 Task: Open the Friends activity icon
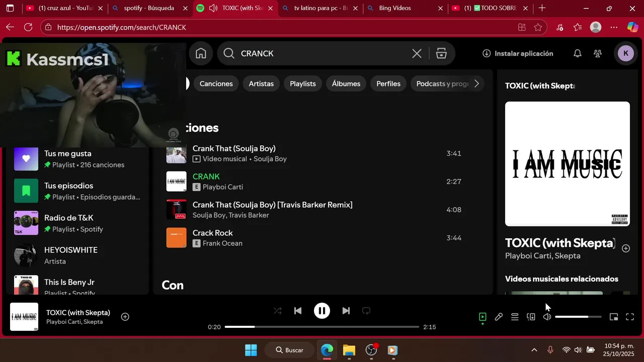(x=598, y=53)
